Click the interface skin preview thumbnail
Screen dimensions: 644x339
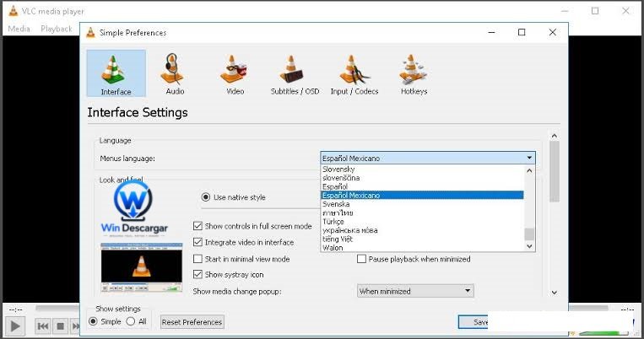coord(141,267)
